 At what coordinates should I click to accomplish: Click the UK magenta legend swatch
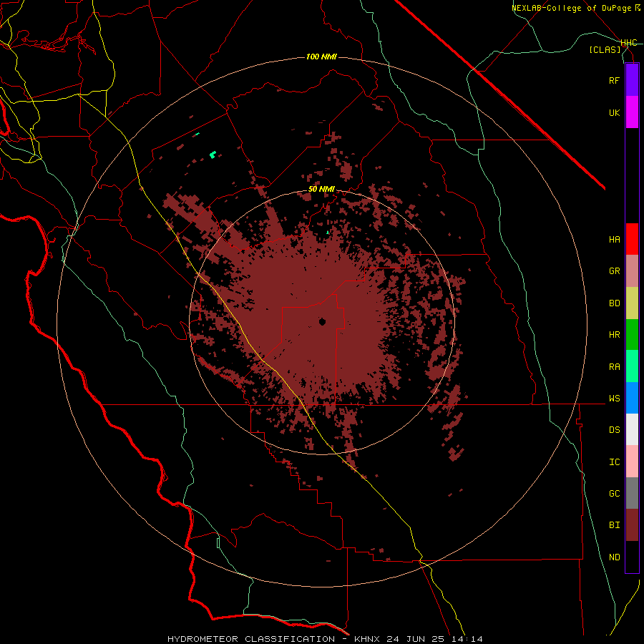pyautogui.click(x=632, y=112)
